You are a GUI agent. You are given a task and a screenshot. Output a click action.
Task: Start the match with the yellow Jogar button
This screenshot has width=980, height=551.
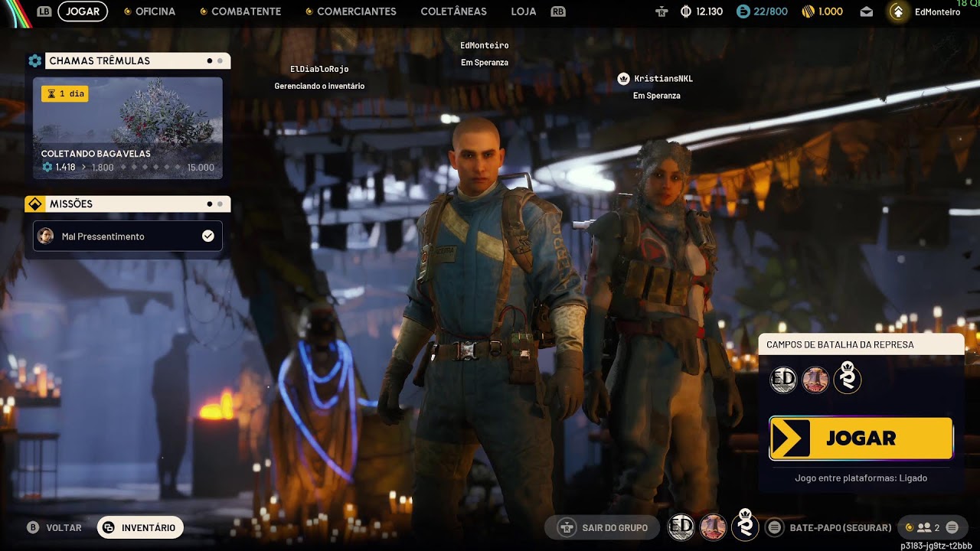(861, 439)
